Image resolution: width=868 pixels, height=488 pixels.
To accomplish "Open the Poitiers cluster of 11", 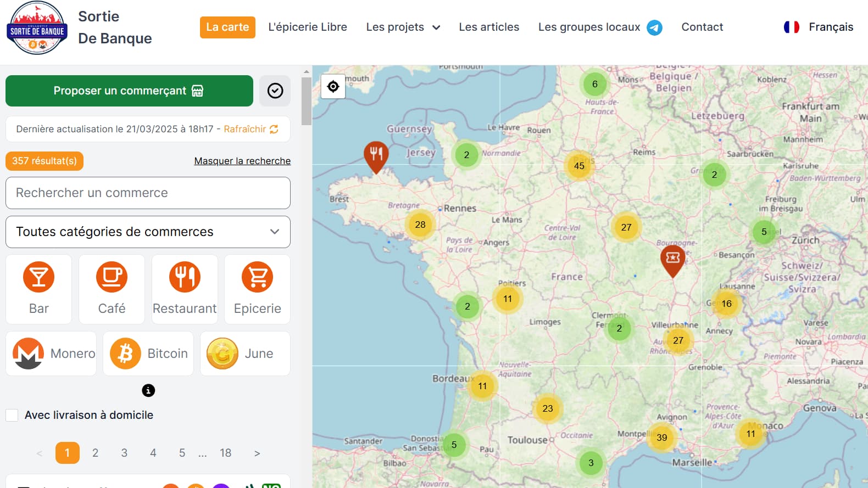I will [x=508, y=299].
